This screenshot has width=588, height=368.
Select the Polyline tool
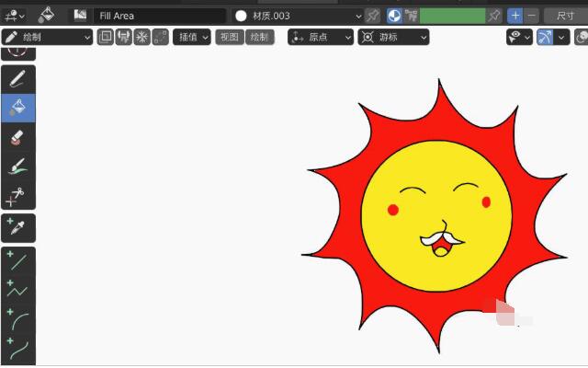pos(18,290)
